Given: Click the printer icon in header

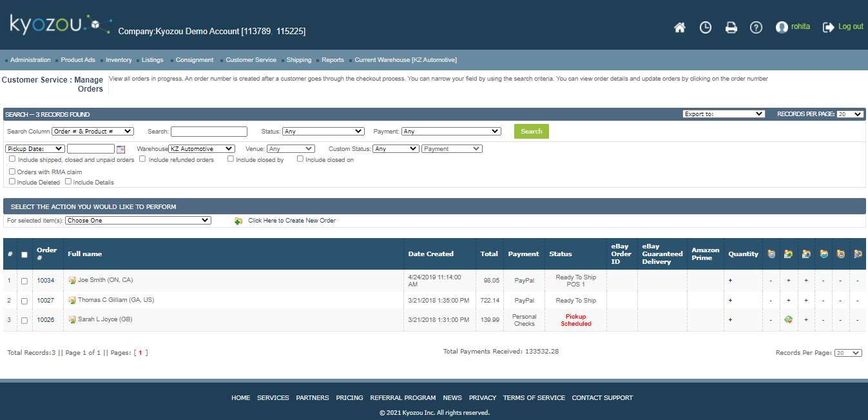Looking at the screenshot, I should (x=731, y=28).
